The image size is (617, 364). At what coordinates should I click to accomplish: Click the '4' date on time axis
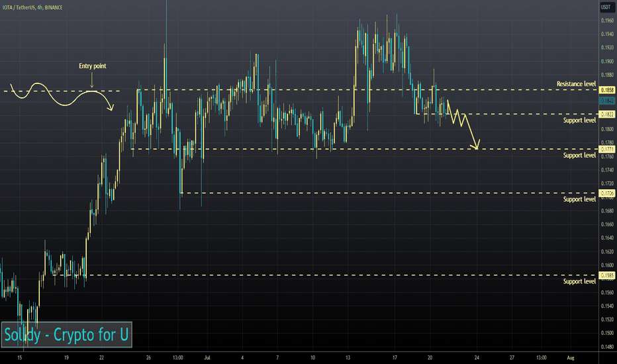click(x=242, y=357)
